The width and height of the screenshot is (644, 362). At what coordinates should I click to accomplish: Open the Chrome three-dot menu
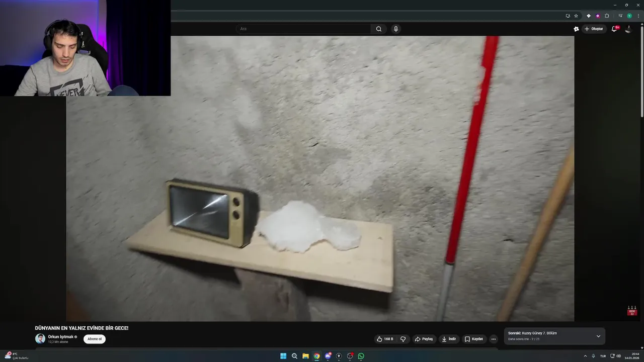coord(638,16)
